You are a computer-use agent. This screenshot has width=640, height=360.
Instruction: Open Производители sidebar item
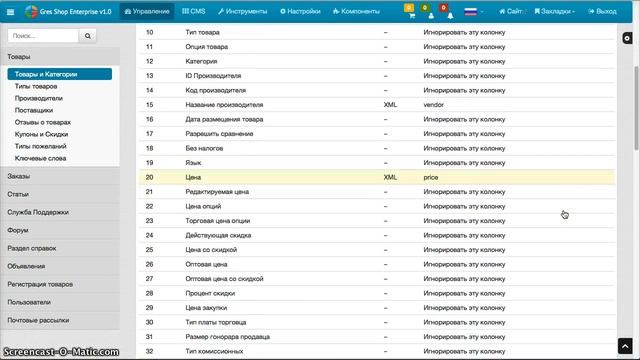pos(39,98)
